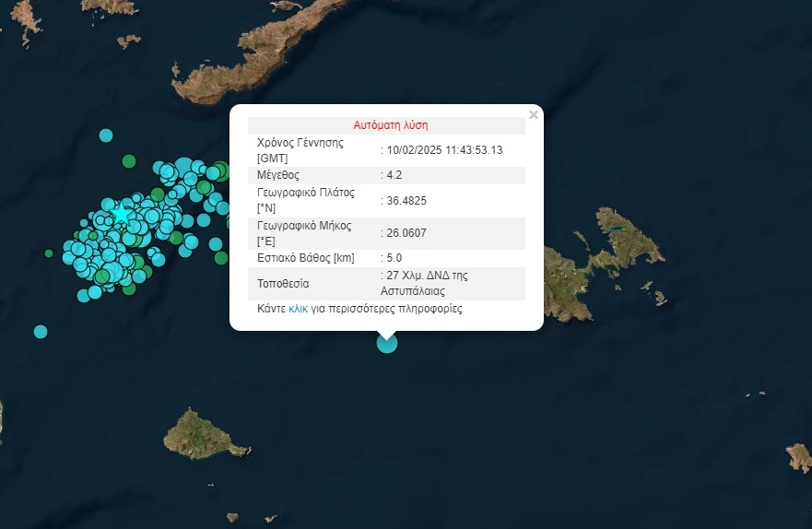812x529 pixels.
Task: Select the lone cyan marker southwest of the cluster
Action: point(41,331)
